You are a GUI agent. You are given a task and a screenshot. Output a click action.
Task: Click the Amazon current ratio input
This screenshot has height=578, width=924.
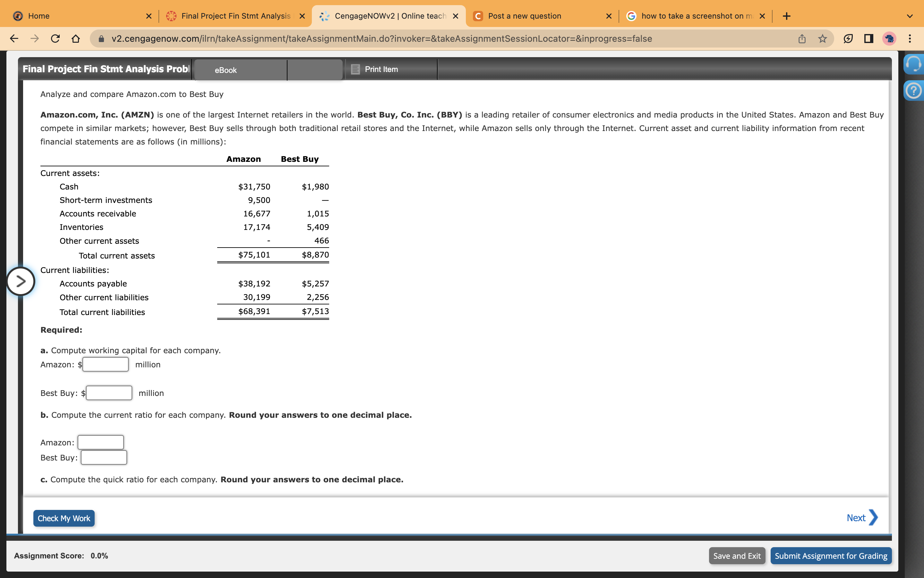click(101, 442)
